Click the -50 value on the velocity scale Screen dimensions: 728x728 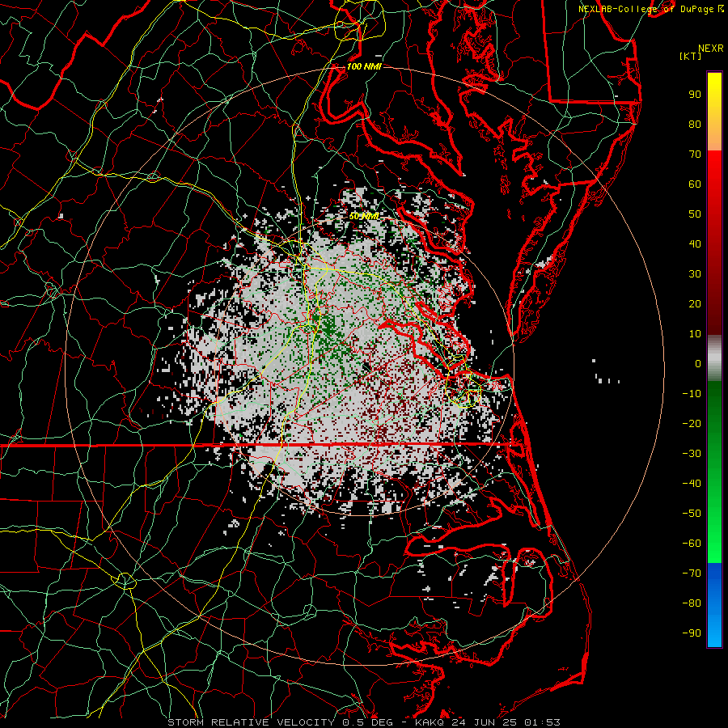692,514
